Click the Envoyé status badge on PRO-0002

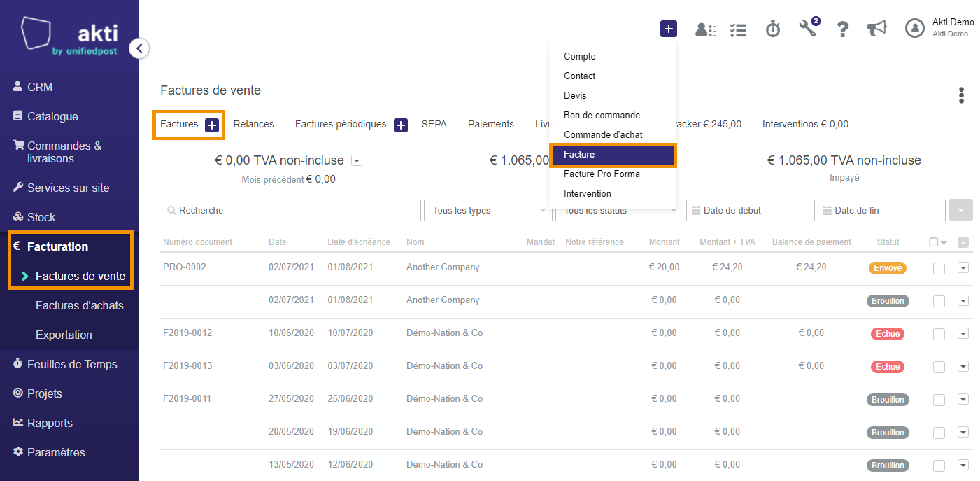point(888,267)
